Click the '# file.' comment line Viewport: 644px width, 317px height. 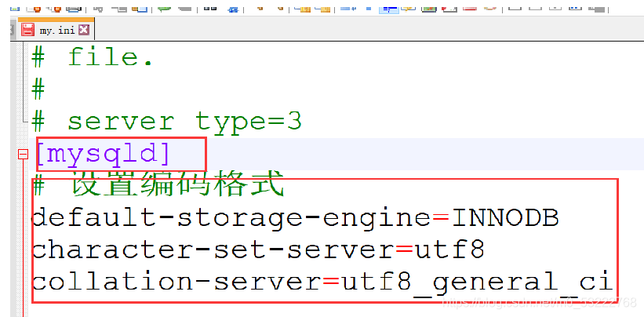click(x=93, y=57)
